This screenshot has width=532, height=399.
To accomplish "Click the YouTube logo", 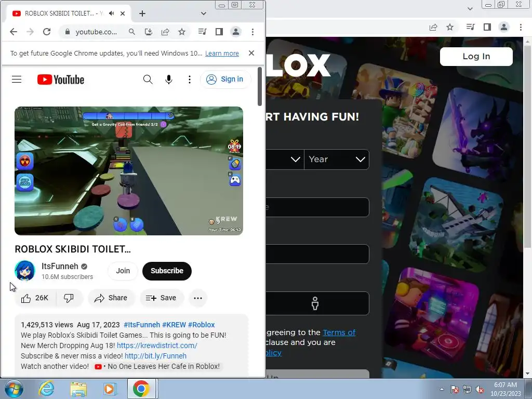I will (x=61, y=79).
